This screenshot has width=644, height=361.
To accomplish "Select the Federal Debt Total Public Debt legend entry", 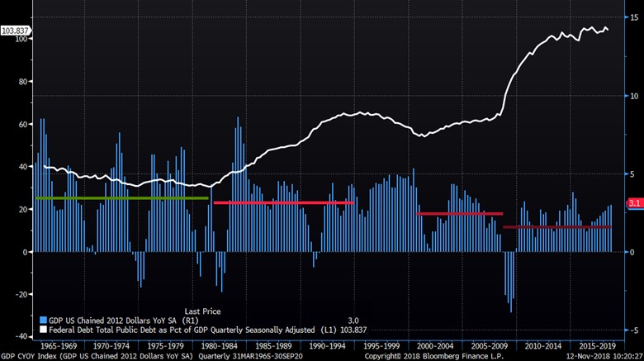I will tap(167, 328).
